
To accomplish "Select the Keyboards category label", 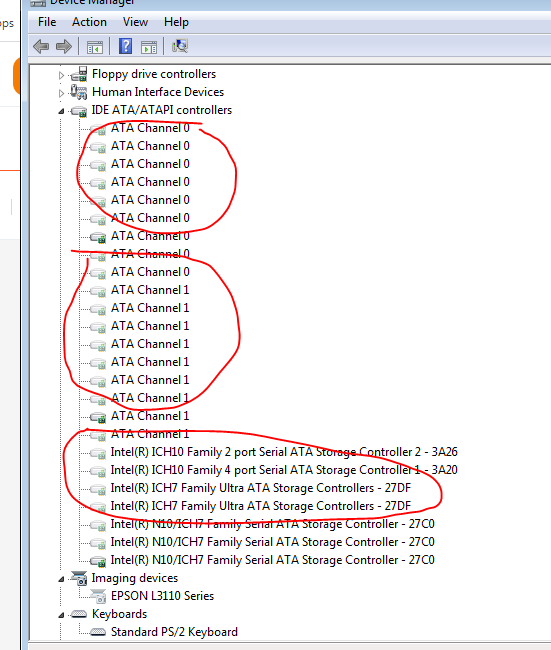I will 119,614.
